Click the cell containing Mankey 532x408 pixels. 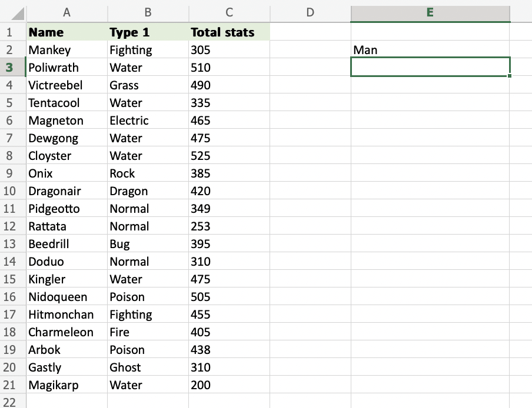[66, 49]
